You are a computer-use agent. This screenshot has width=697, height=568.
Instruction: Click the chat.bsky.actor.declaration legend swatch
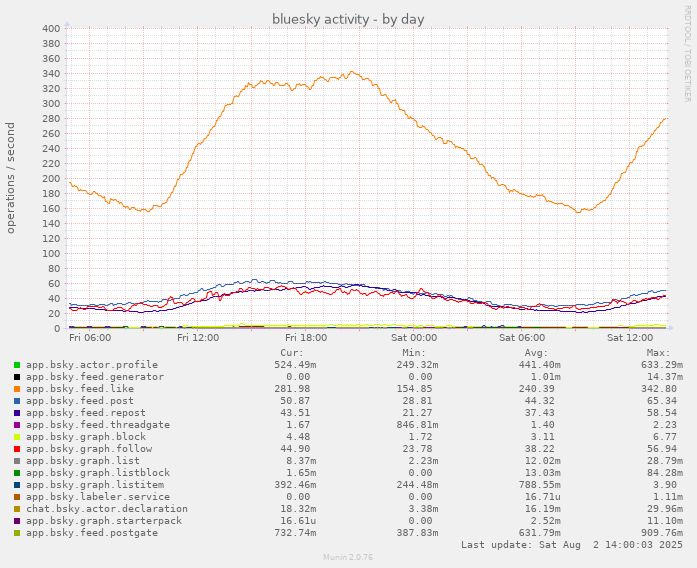17,509
